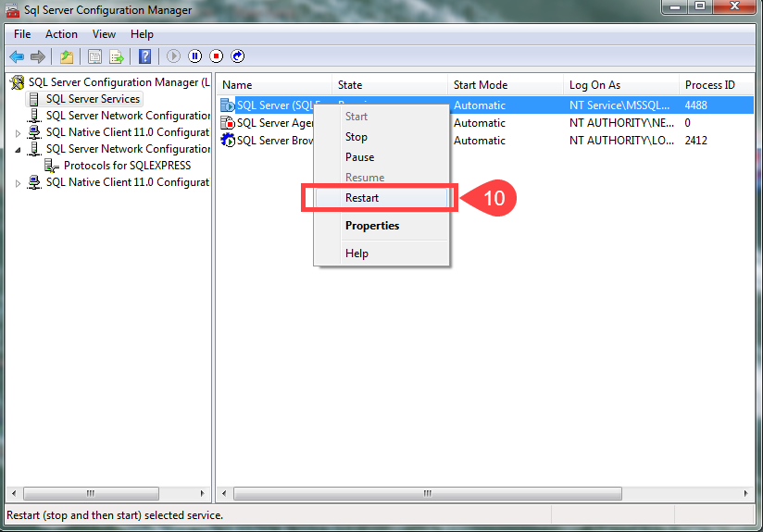
Task: Open the blue Help question-mark icon
Action: point(145,56)
